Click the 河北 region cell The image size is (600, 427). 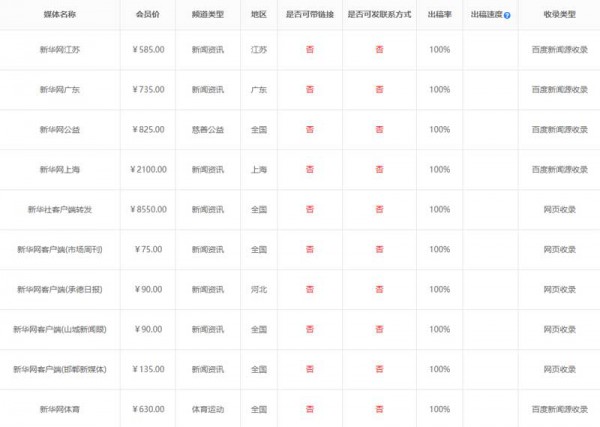pos(259,289)
